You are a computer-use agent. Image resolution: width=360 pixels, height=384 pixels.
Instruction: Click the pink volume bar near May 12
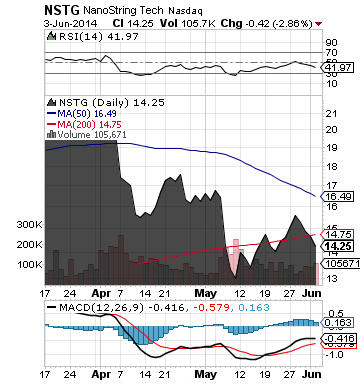[x=236, y=262]
